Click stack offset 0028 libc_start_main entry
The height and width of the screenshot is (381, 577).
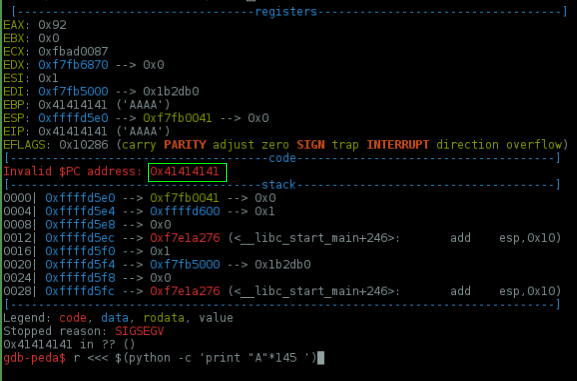(282, 291)
